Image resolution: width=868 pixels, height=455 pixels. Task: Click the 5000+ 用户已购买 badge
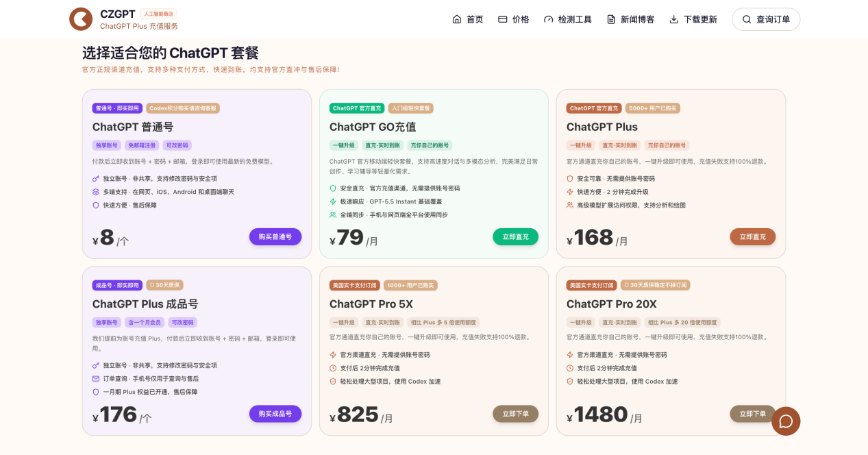pos(653,108)
